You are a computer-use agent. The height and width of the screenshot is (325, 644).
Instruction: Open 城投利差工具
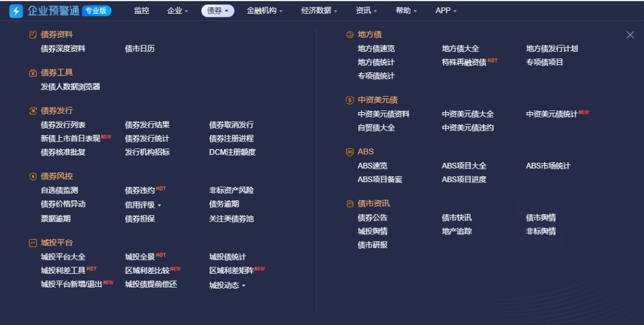(x=63, y=270)
